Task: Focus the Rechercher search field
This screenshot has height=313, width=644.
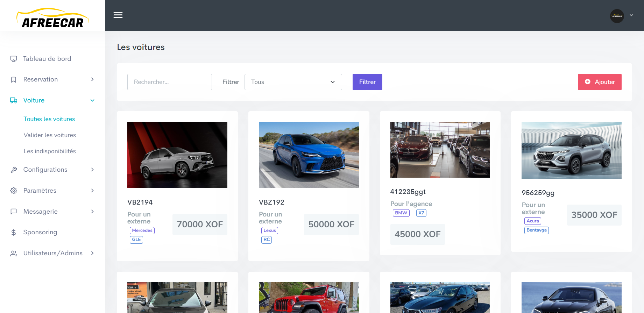Action: [170, 82]
